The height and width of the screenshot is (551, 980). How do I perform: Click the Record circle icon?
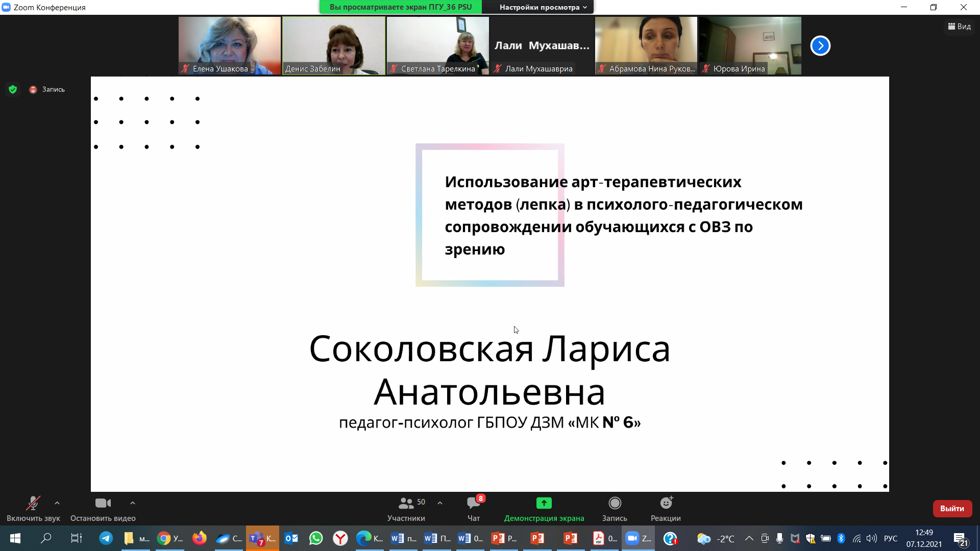pyautogui.click(x=615, y=504)
